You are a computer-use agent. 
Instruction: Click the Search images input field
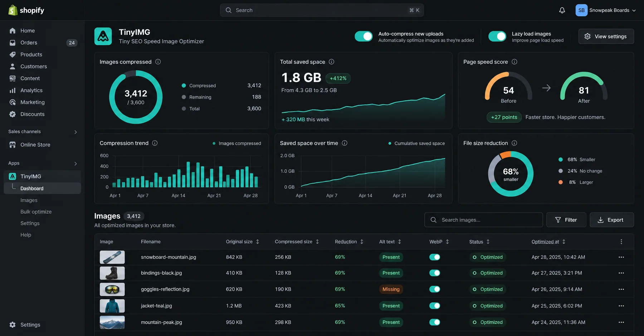[x=483, y=220]
